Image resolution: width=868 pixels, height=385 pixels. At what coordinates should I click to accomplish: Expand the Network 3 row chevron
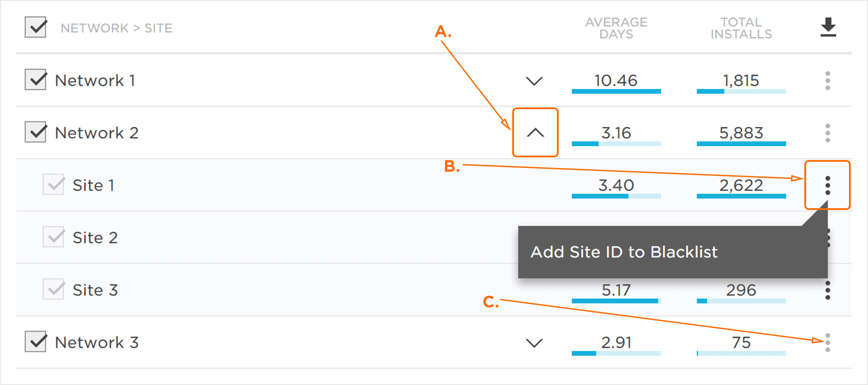[534, 343]
